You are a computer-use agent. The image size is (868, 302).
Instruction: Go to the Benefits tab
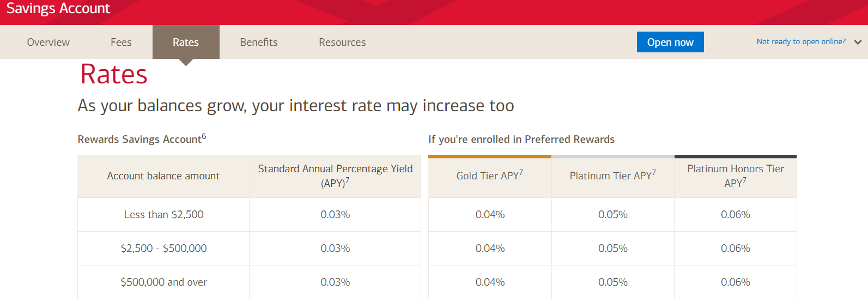tap(259, 43)
